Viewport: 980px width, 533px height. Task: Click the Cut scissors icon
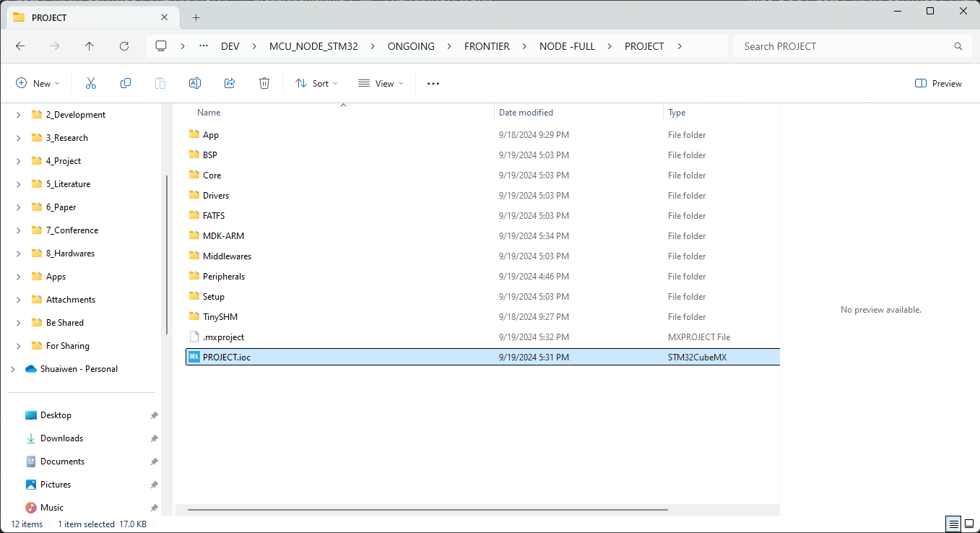[91, 84]
